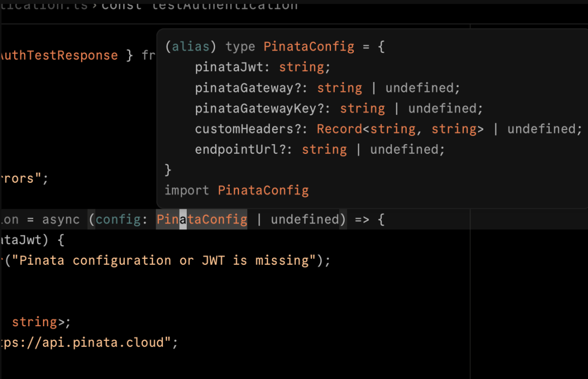Click 'taJwt) {' condition fragment in the code
Image resolution: width=588 pixels, height=379 pixels.
(32, 240)
